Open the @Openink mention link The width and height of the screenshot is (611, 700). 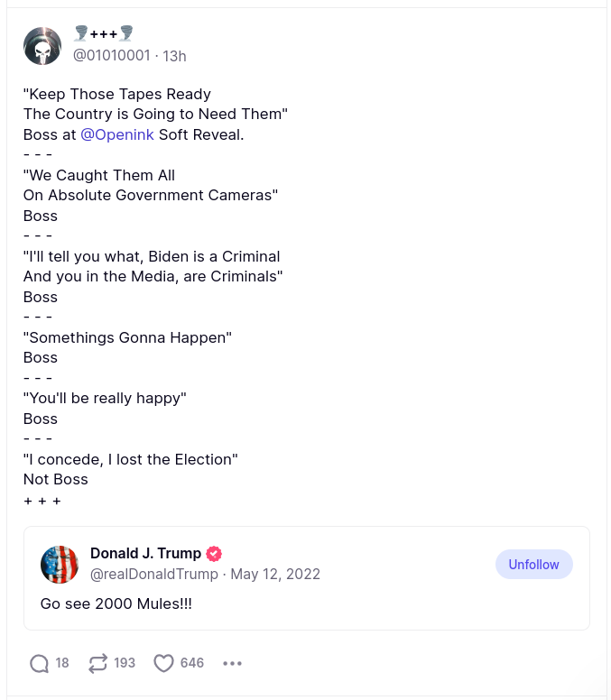(117, 134)
